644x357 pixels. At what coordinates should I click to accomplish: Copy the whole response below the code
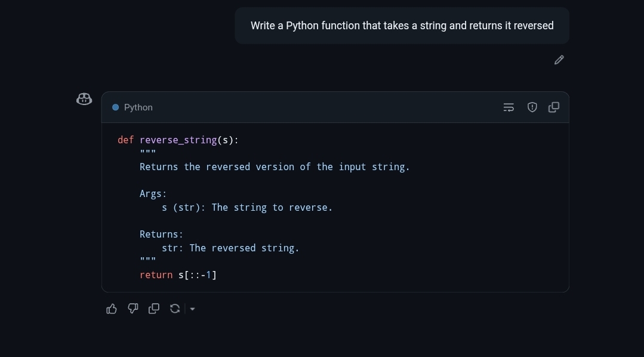tap(153, 309)
